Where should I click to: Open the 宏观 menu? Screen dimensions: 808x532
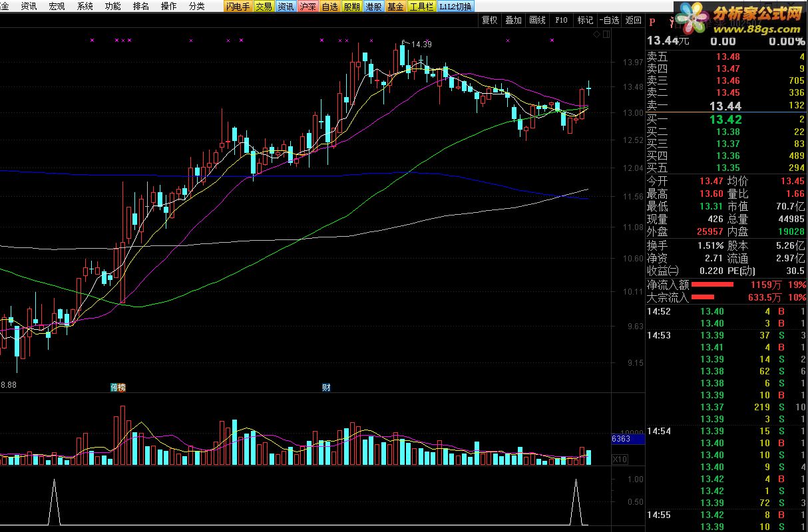click(57, 7)
